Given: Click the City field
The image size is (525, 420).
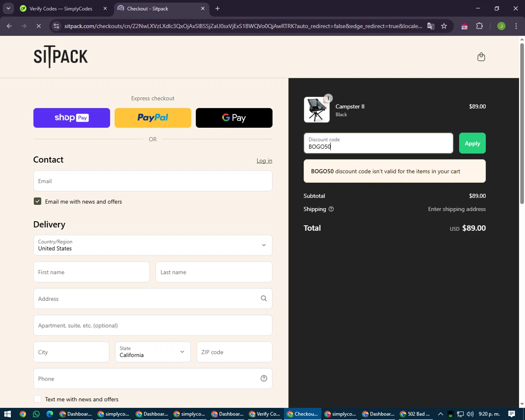Looking at the screenshot, I should pos(71,352).
